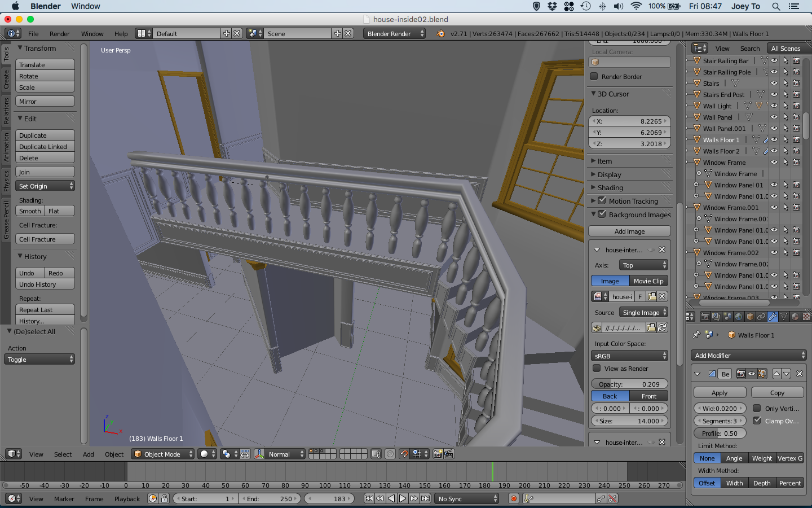Open the Render Layers properties tab
The height and width of the screenshot is (508, 812).
click(716, 317)
